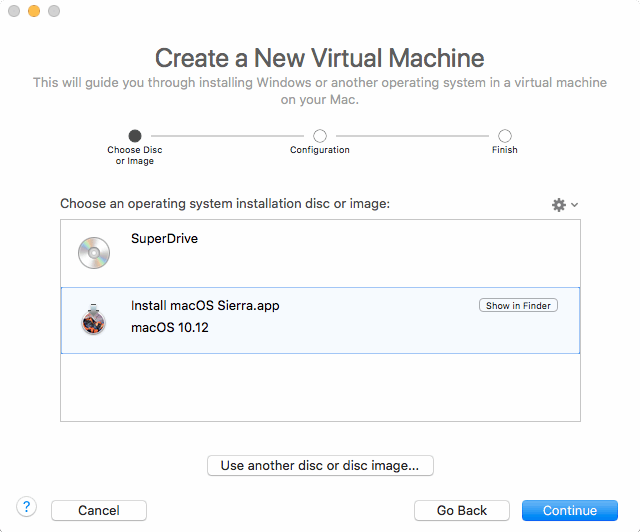Minimize the window with yellow button
Image resolution: width=640 pixels, height=532 pixels.
[34, 11]
